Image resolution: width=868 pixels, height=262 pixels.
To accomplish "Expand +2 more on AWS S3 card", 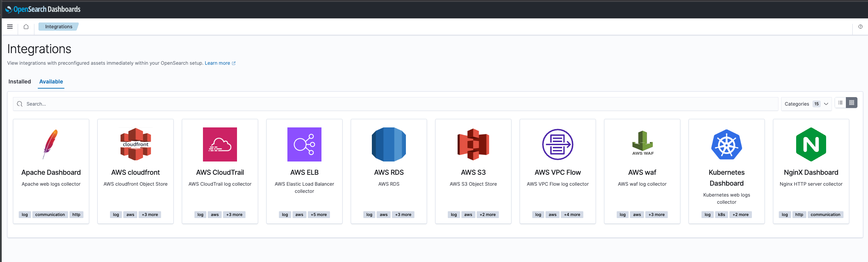I will [488, 215].
